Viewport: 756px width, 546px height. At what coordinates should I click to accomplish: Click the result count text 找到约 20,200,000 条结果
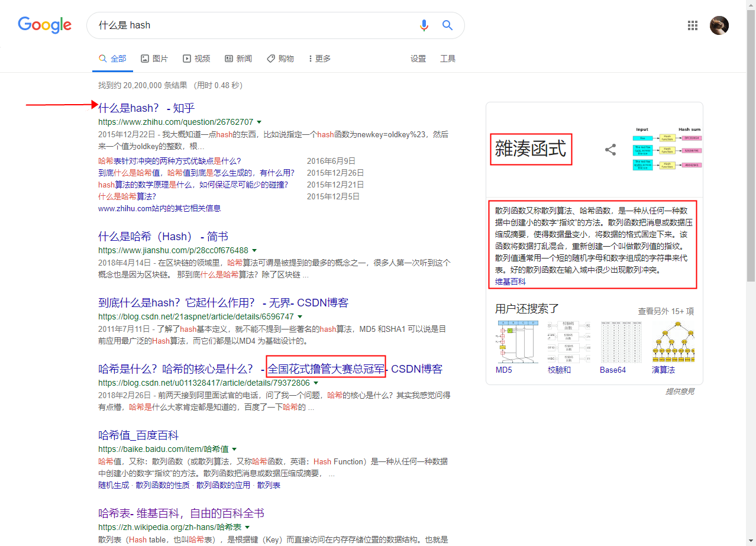(x=143, y=85)
